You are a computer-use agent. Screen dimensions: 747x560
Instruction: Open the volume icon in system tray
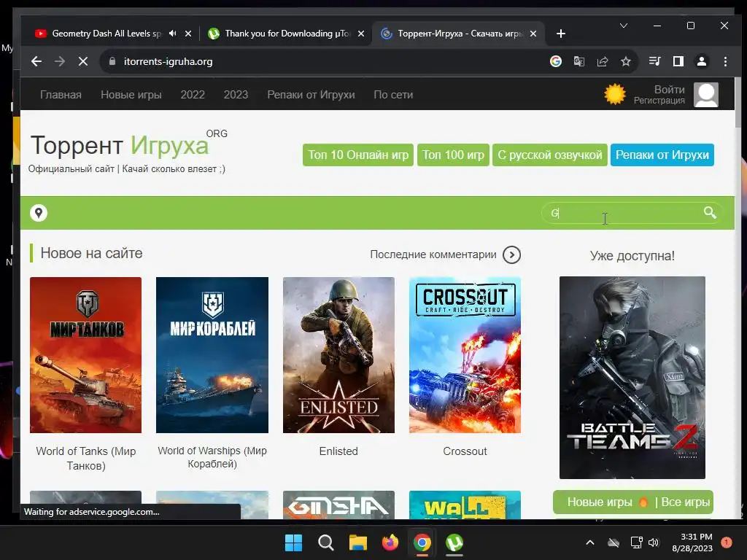click(x=654, y=542)
